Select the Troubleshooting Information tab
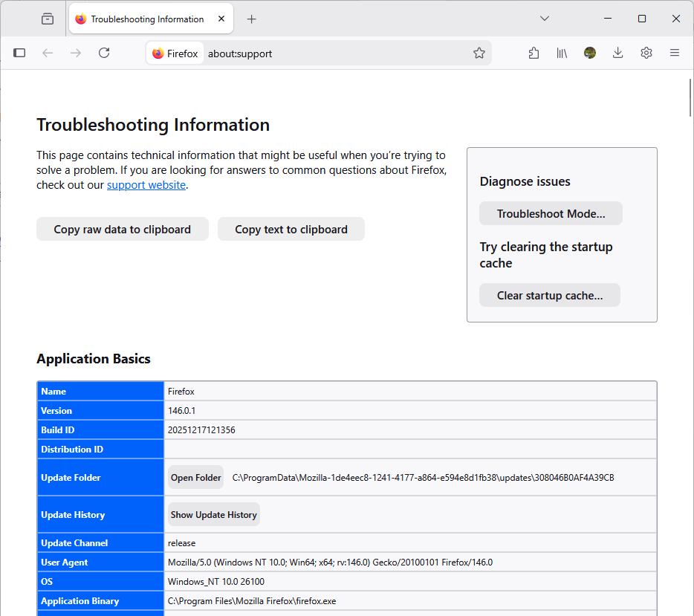 coord(147,19)
